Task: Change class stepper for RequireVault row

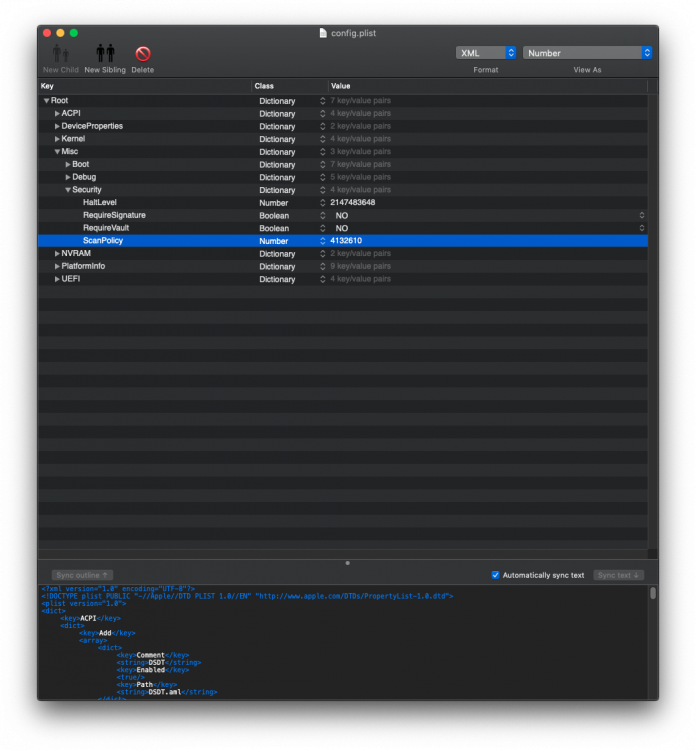Action: tap(322, 228)
